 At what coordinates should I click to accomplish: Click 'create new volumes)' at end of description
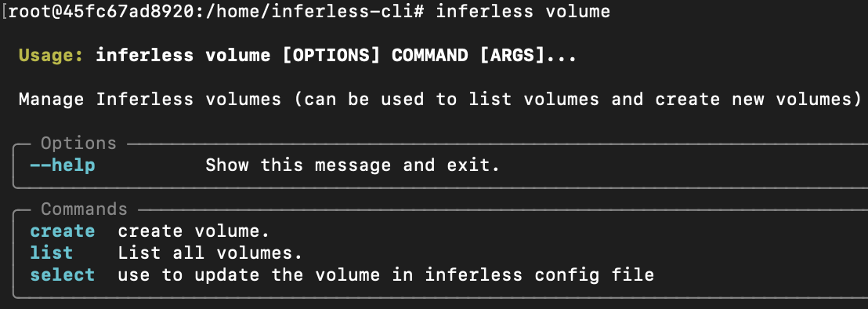758,99
